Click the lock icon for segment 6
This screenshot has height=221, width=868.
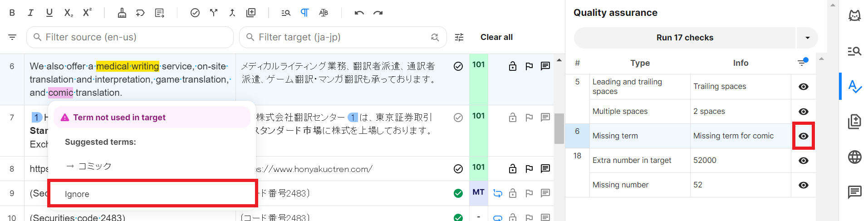pyautogui.click(x=512, y=66)
